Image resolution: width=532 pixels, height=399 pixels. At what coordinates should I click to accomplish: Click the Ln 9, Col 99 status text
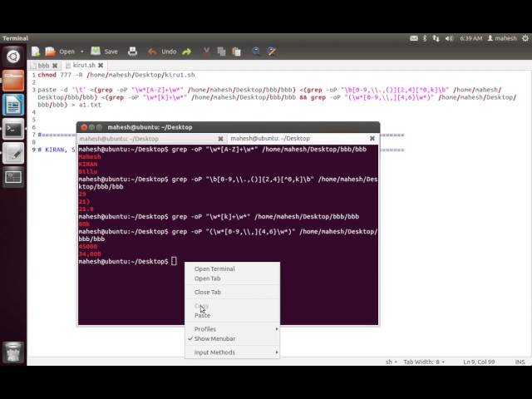click(479, 362)
